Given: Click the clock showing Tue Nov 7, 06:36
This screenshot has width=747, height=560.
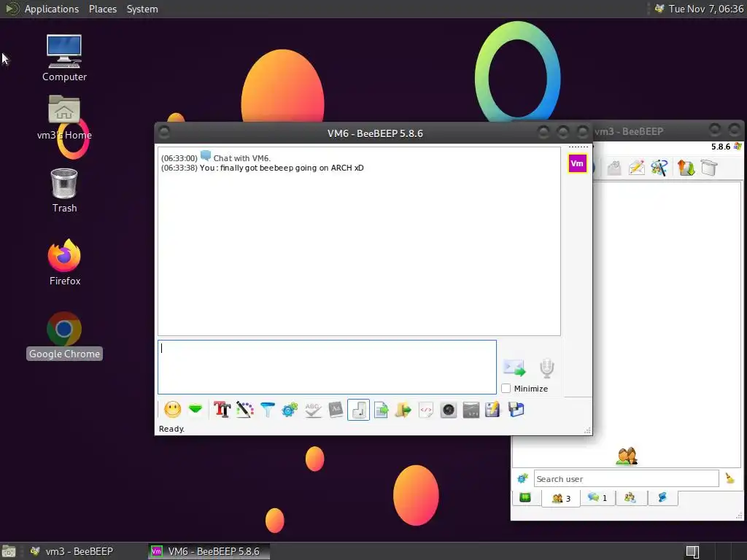Looking at the screenshot, I should pos(705,9).
